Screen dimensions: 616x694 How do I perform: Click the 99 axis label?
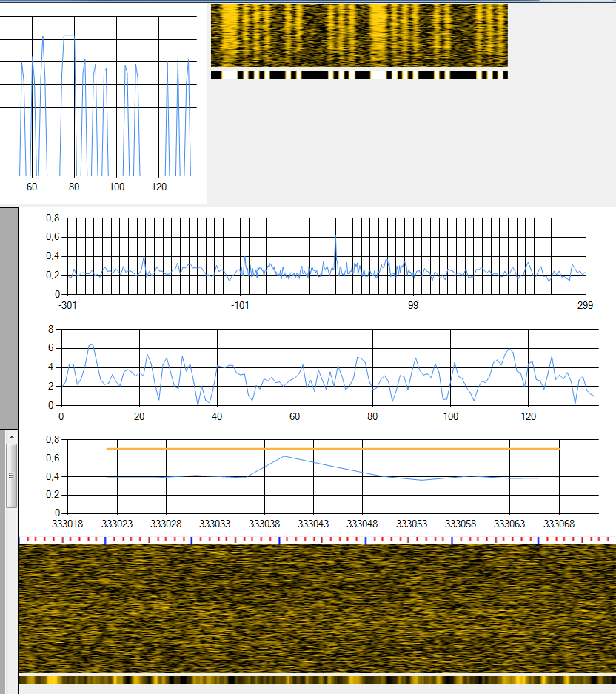pyautogui.click(x=413, y=305)
